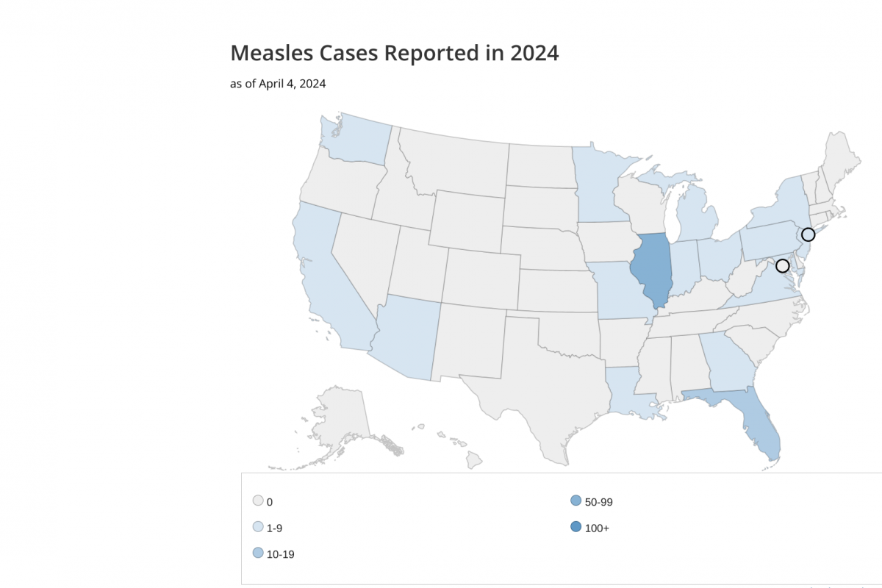The width and height of the screenshot is (882, 588).
Task: Select the 100+ legend swatch
Action: (x=576, y=527)
